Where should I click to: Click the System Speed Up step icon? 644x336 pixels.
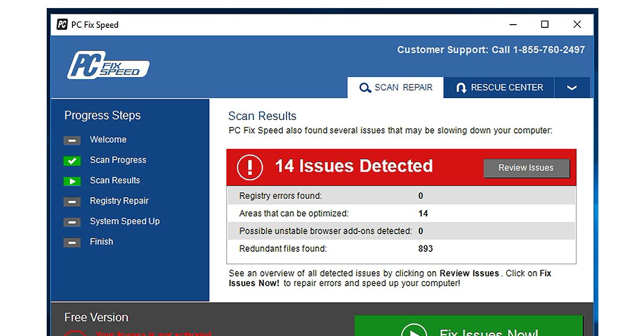pos(72,222)
